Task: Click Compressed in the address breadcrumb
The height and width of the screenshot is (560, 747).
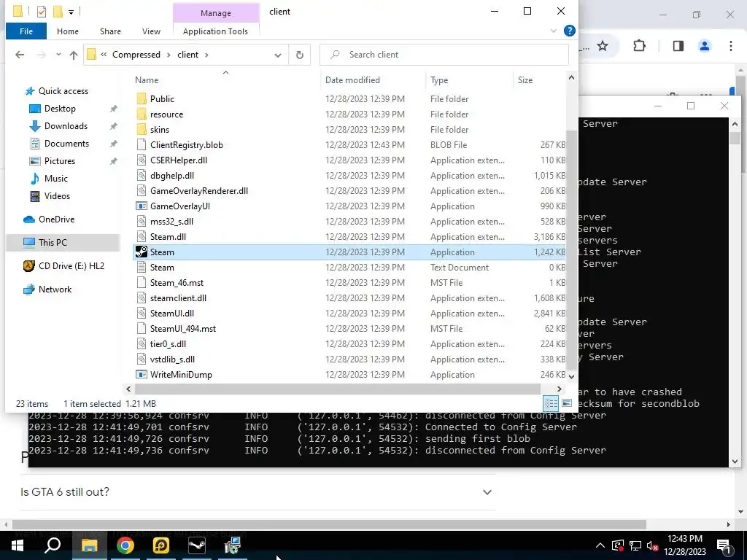Action: pyautogui.click(x=136, y=55)
